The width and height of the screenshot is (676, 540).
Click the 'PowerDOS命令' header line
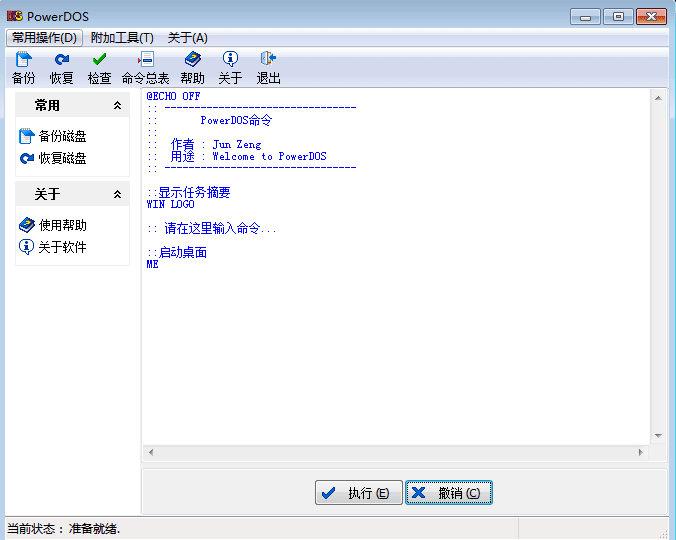coord(236,120)
